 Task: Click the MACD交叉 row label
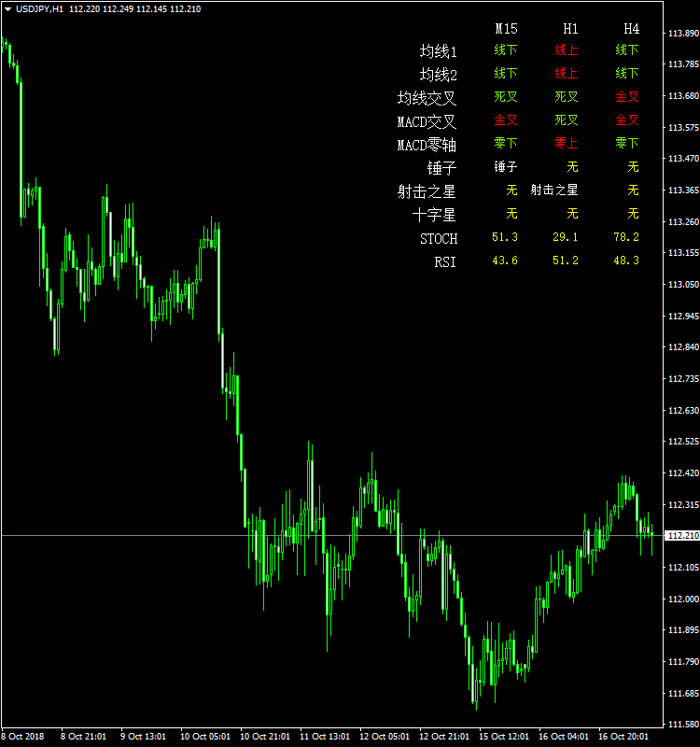point(427,121)
